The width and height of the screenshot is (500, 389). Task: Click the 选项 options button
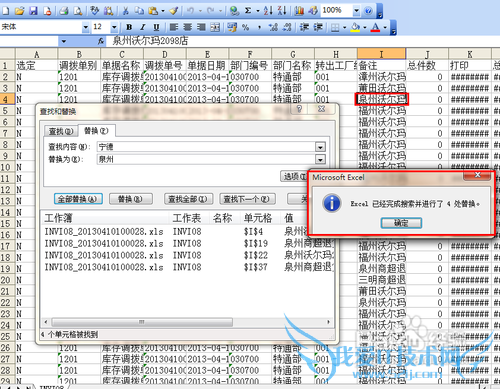(x=294, y=177)
